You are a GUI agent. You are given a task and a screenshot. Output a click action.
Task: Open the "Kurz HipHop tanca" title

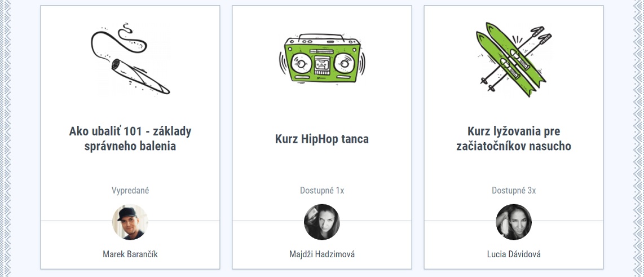pyautogui.click(x=322, y=139)
